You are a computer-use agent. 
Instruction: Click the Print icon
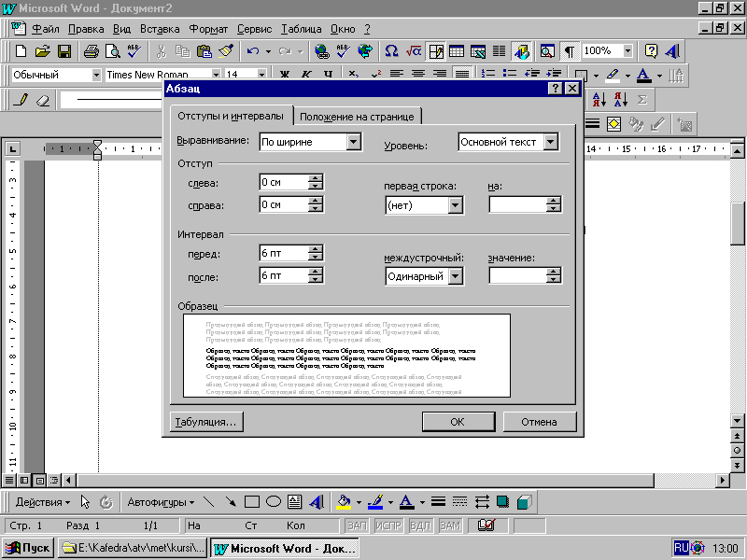[91, 51]
